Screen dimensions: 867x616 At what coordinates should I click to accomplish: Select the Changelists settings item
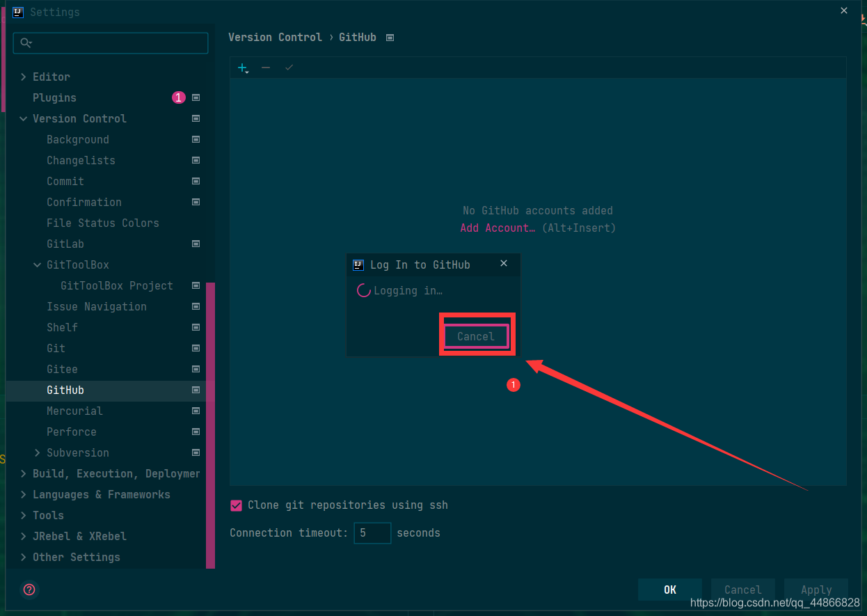point(81,160)
